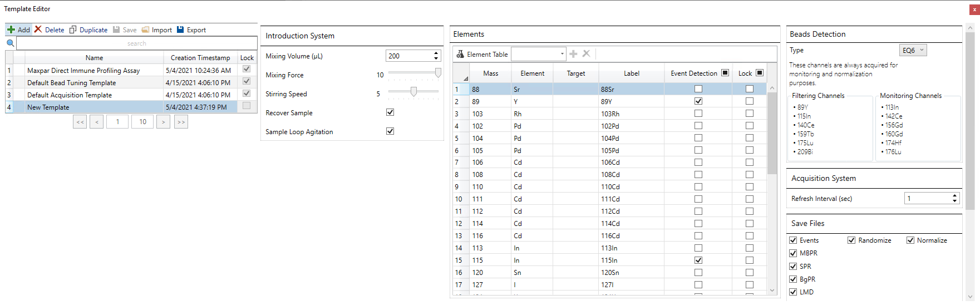Click the 106Cd label cell
The width and height of the screenshot is (980, 305).
click(x=632, y=163)
